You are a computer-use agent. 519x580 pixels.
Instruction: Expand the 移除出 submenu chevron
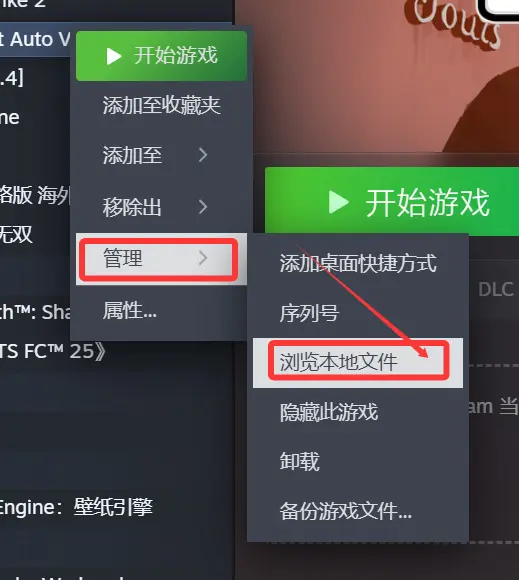[x=203, y=207]
